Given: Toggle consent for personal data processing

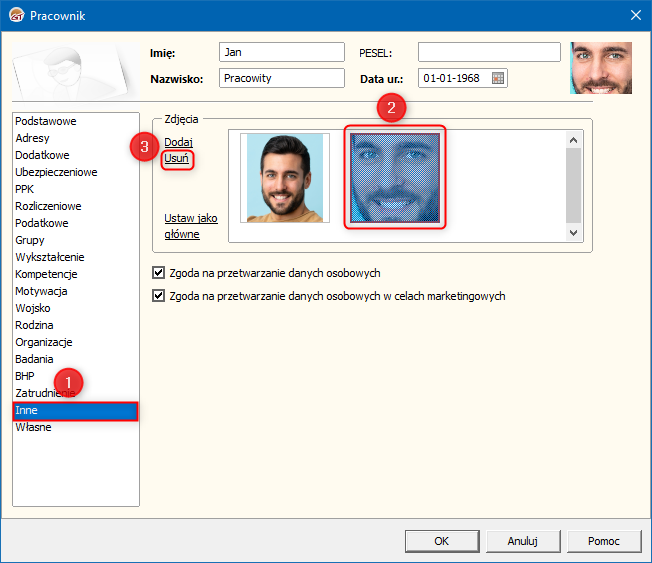Looking at the screenshot, I should click(158, 273).
